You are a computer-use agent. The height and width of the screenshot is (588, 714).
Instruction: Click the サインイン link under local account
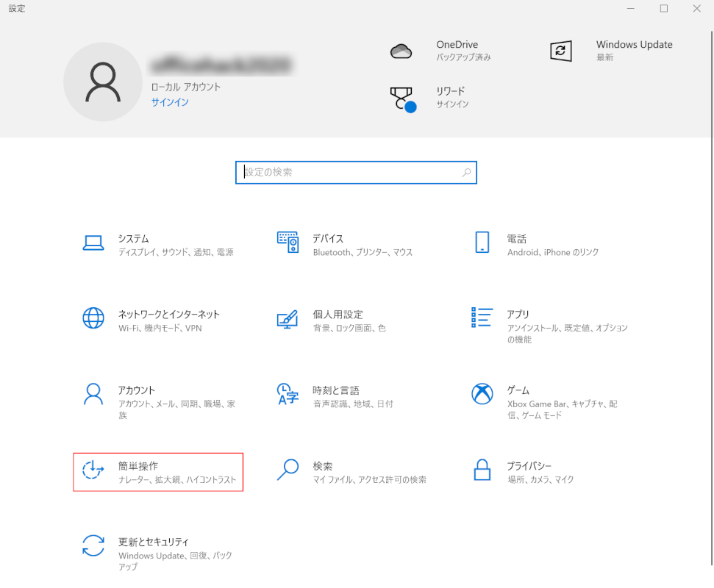point(170,102)
